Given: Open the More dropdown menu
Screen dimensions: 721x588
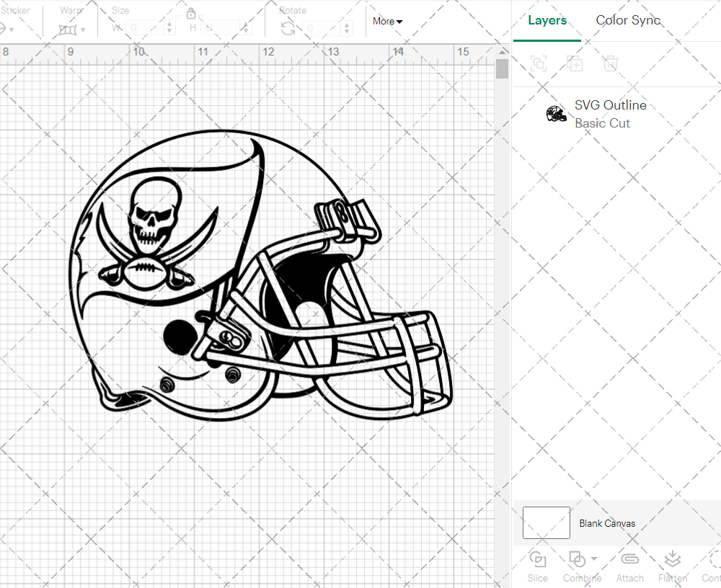Looking at the screenshot, I should point(387,22).
